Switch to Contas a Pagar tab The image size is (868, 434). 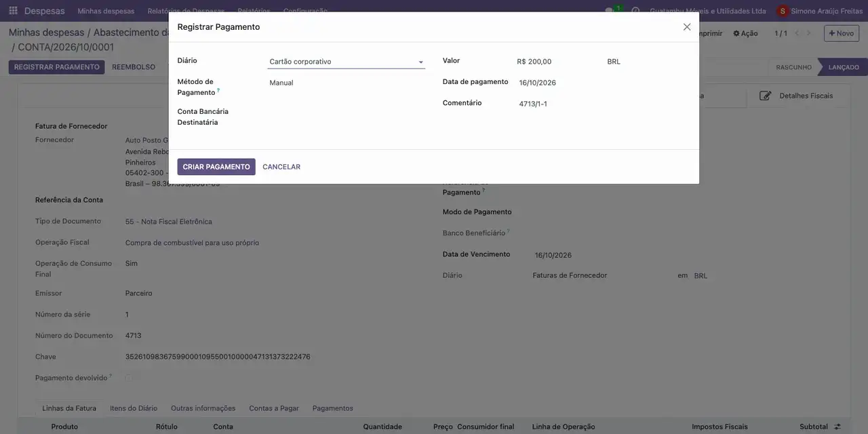coord(274,408)
